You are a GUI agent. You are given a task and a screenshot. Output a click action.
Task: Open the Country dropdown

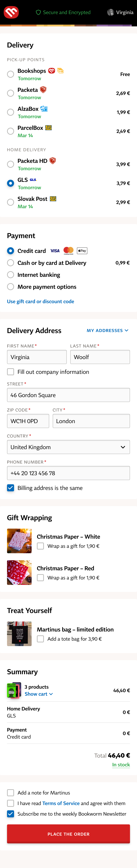(x=68, y=447)
